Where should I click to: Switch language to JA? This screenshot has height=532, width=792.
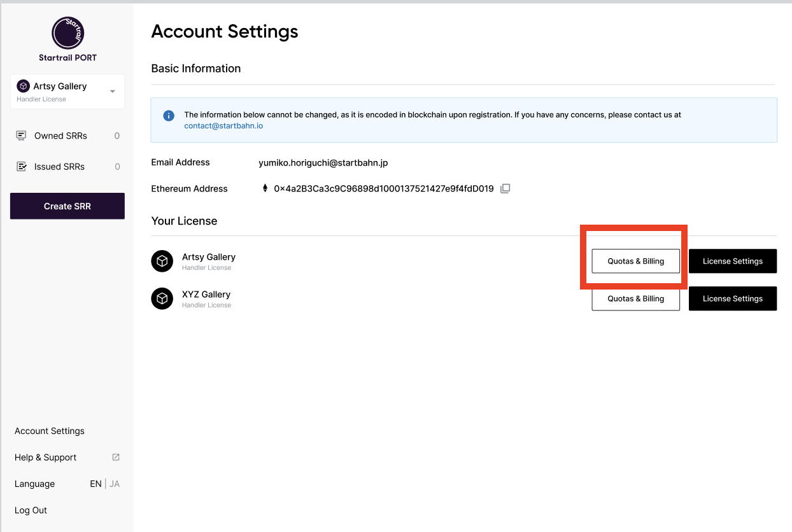115,484
